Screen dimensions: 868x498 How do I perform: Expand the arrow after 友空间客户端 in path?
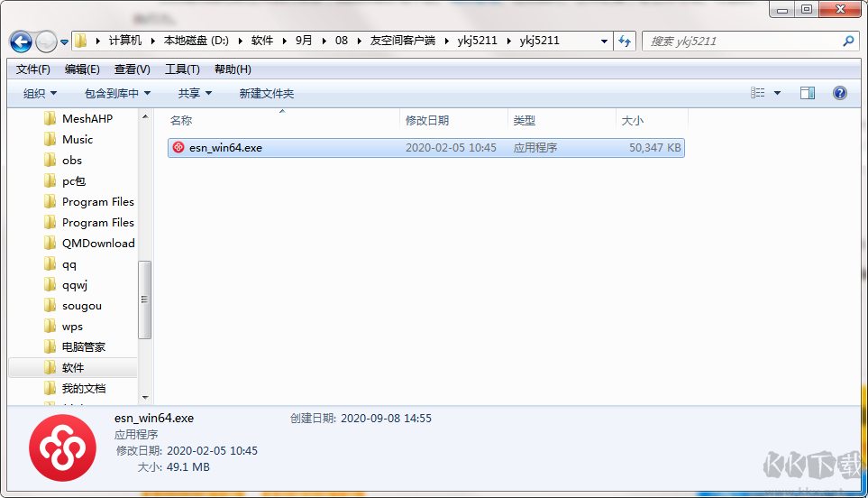[447, 41]
